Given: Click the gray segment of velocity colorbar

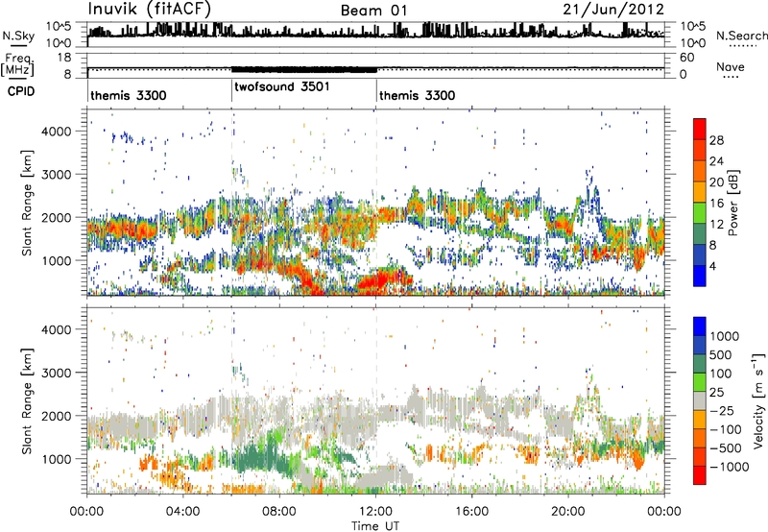Looking at the screenshot, I should pyautogui.click(x=700, y=401).
